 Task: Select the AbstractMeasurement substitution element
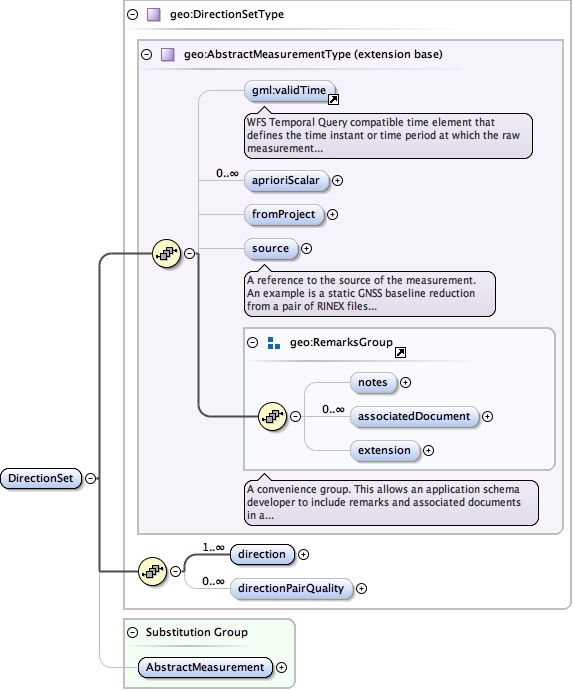pyautogui.click(x=205, y=668)
